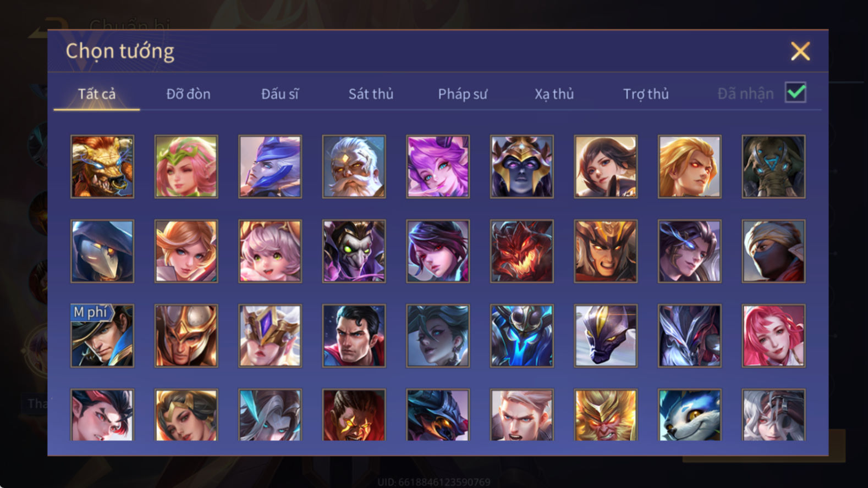
Task: Select the orange lion beast hero
Action: coord(102,167)
